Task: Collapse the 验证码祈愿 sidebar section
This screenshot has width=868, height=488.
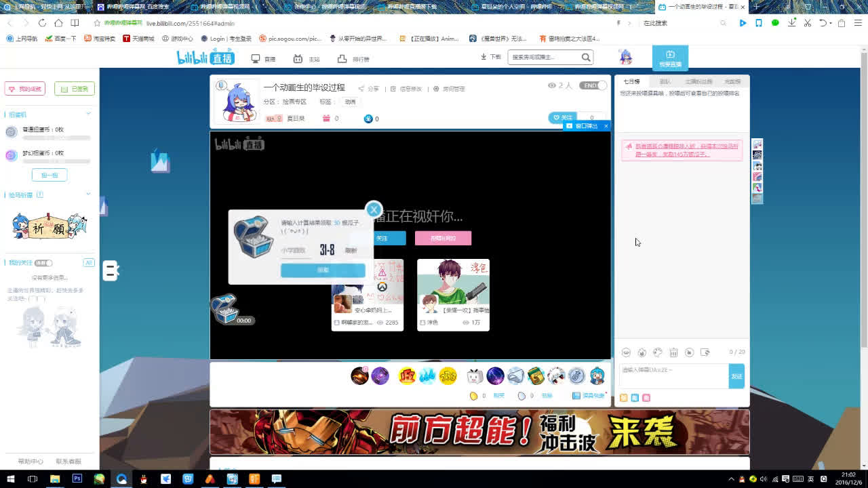Action: tap(88, 192)
